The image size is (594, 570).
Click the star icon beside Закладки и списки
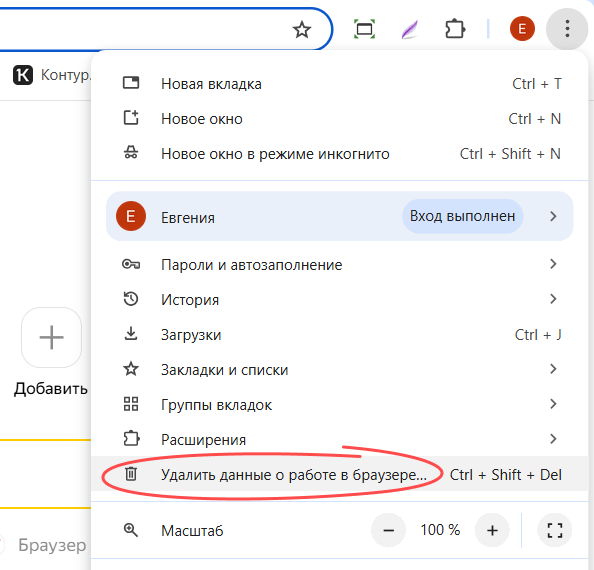pyautogui.click(x=131, y=369)
